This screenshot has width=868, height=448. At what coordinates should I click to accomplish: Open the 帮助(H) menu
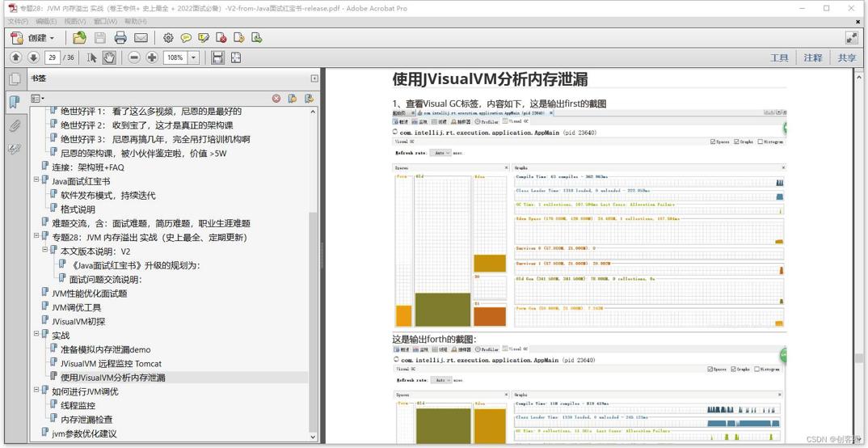point(136,21)
